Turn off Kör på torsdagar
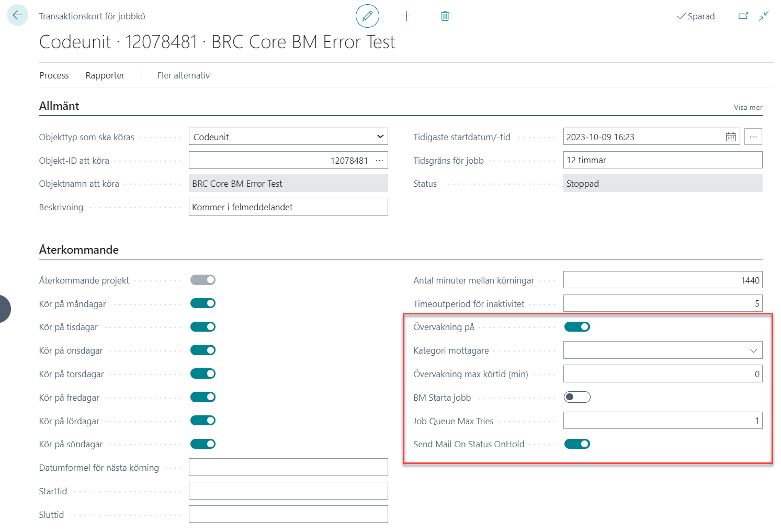This screenshot has height=532, width=781. tap(203, 373)
